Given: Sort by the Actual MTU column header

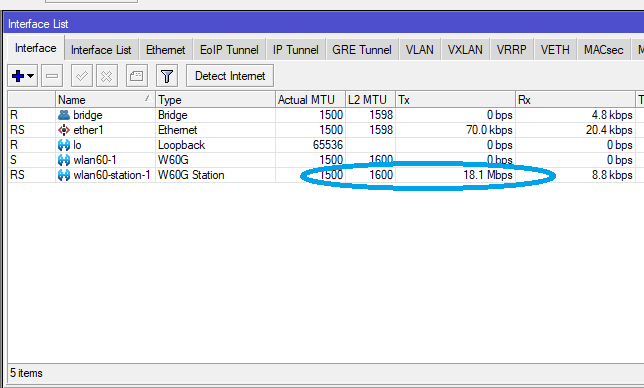Looking at the screenshot, I should tap(310, 100).
